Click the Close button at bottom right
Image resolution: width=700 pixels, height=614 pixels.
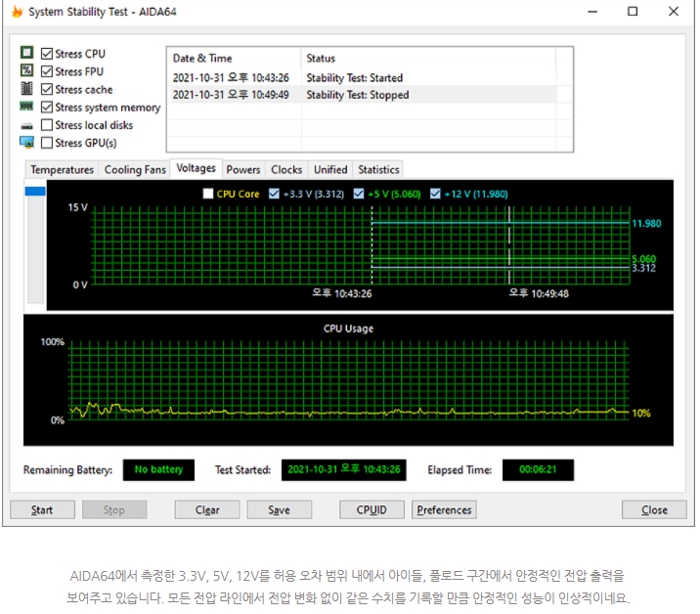(x=654, y=509)
